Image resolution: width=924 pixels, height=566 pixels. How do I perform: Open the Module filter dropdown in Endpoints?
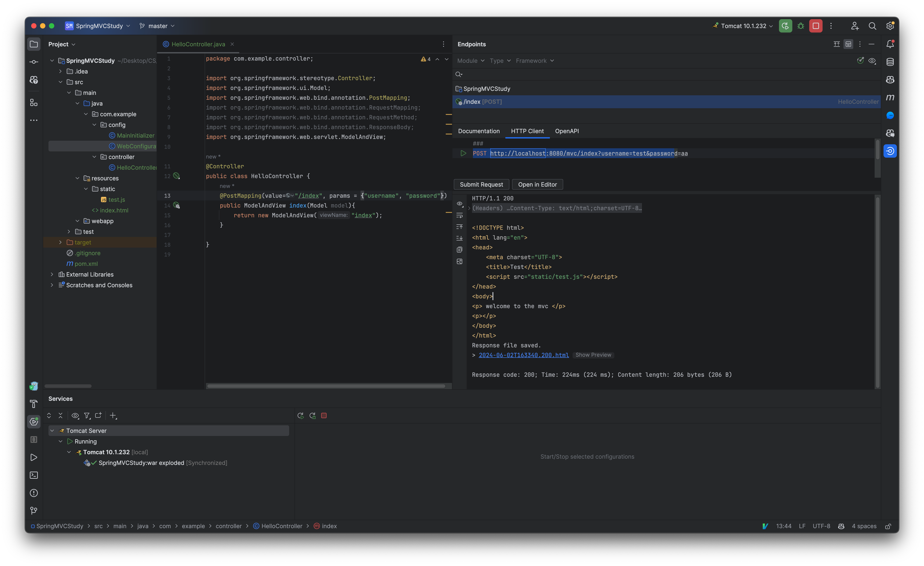[470, 60]
